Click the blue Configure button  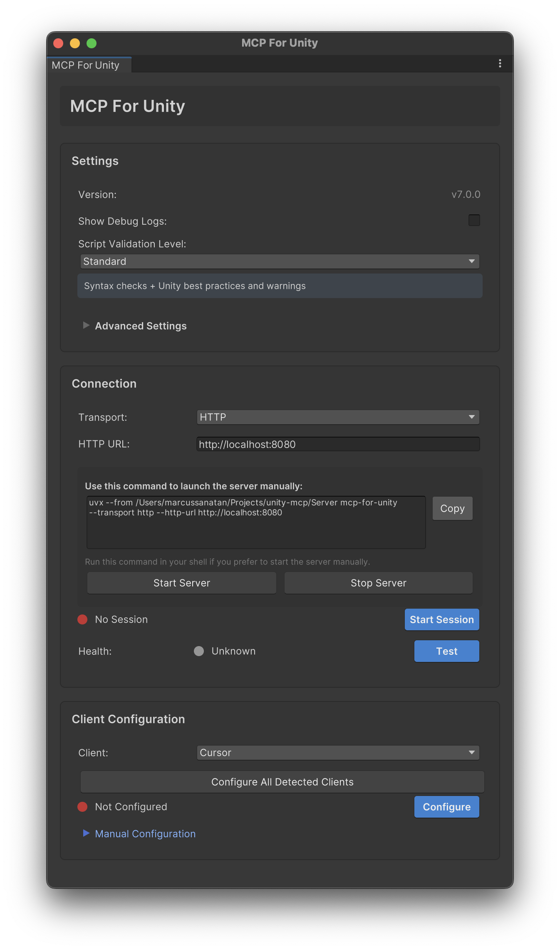446,807
